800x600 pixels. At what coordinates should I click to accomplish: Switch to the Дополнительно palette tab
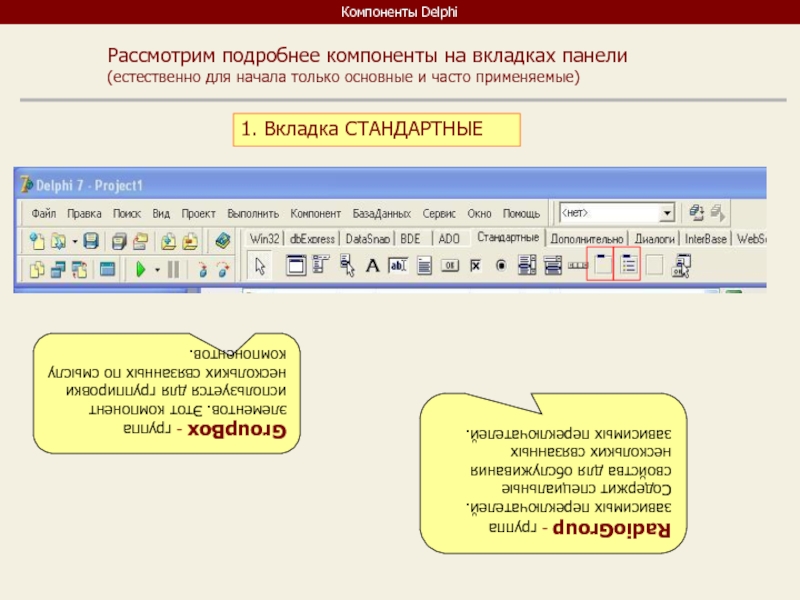click(587, 239)
